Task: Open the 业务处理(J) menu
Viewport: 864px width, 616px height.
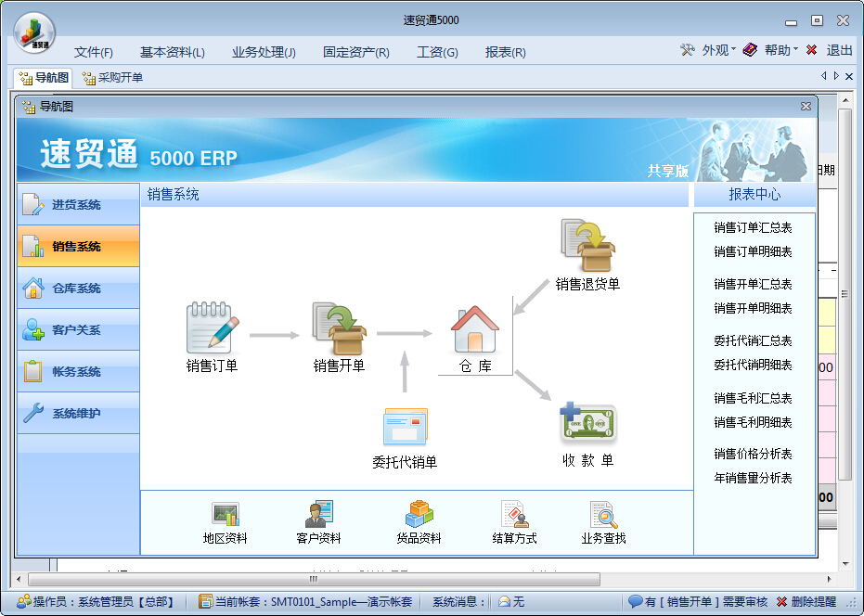Action: coord(264,52)
